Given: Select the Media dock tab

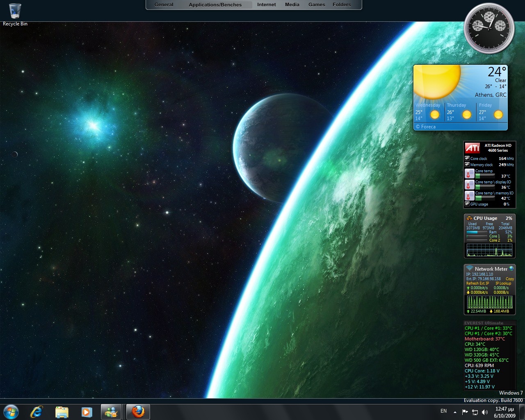Looking at the screenshot, I should 292,5.
